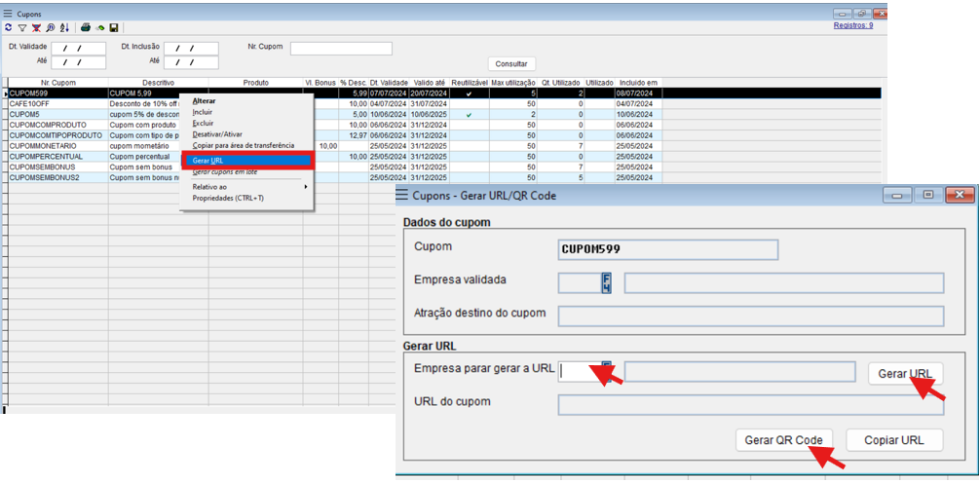This screenshot has height=483, width=980.
Task: Click the refresh icon in Cupons toolbar
Action: tap(9, 28)
